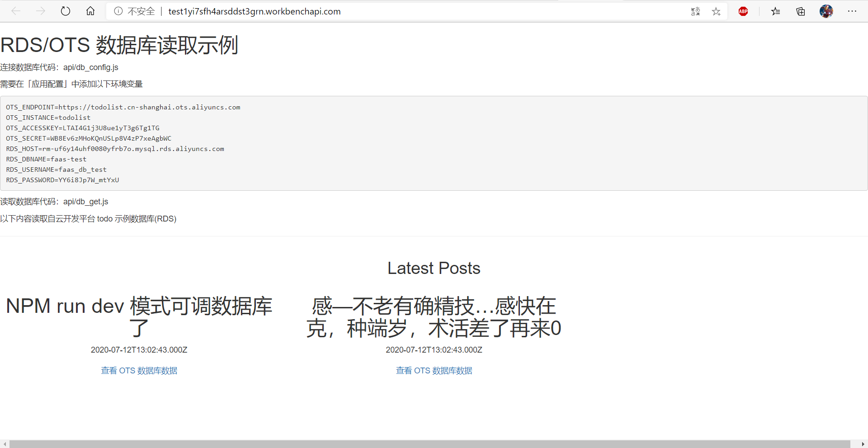Go to the home page icon
868x448 pixels.
(90, 11)
